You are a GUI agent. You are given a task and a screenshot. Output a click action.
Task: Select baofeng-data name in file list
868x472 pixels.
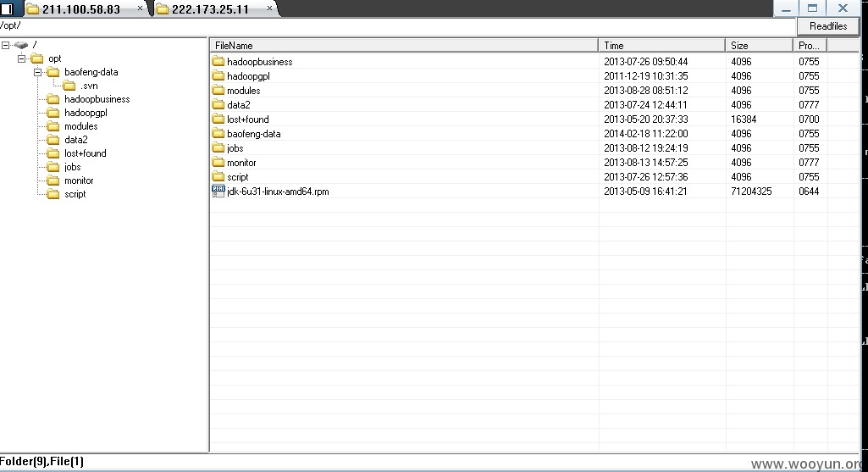pyautogui.click(x=253, y=134)
